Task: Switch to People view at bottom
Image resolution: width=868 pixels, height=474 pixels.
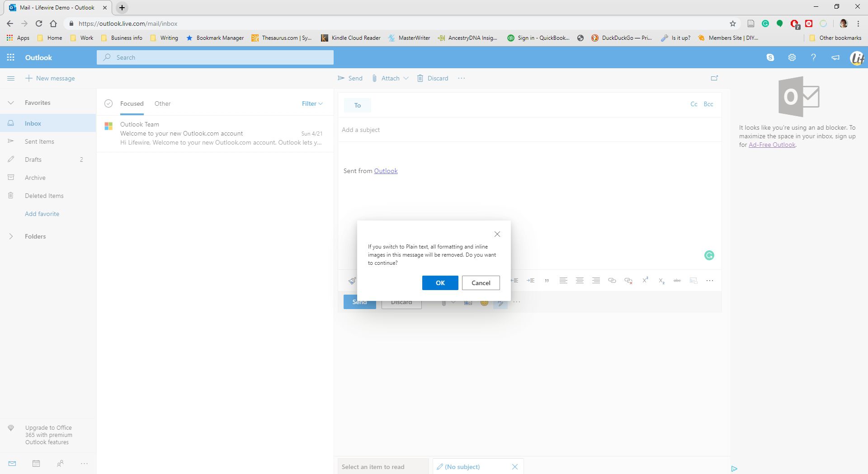Action: tap(60, 463)
